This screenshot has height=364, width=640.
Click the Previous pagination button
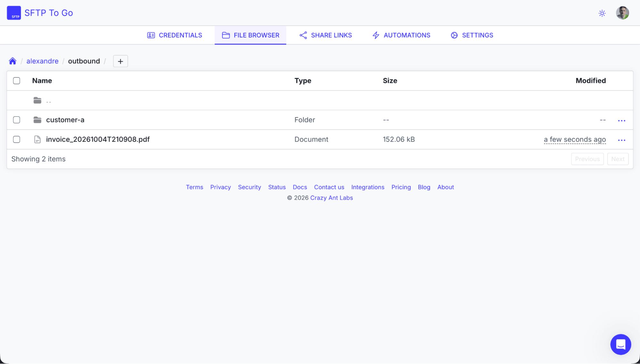click(587, 159)
